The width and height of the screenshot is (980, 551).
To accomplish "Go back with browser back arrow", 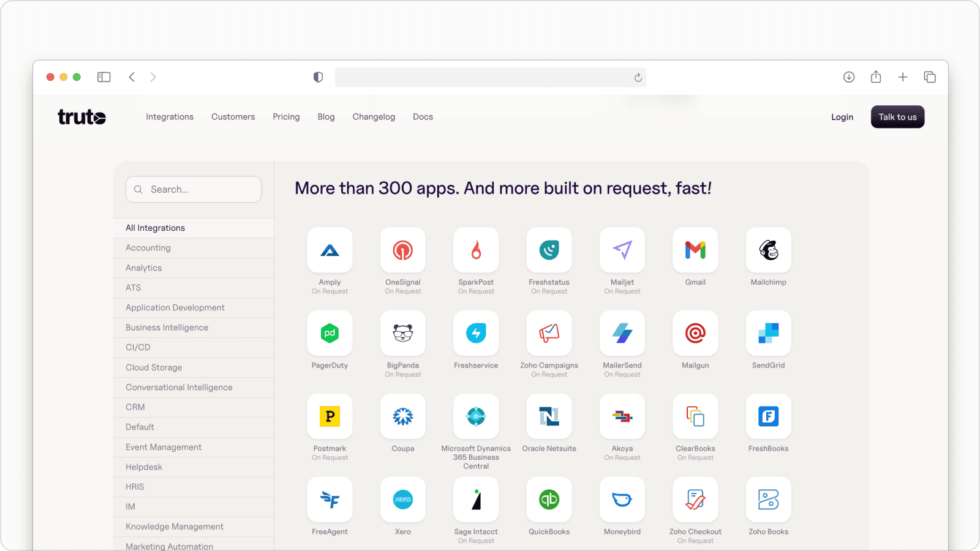I will pos(132,77).
